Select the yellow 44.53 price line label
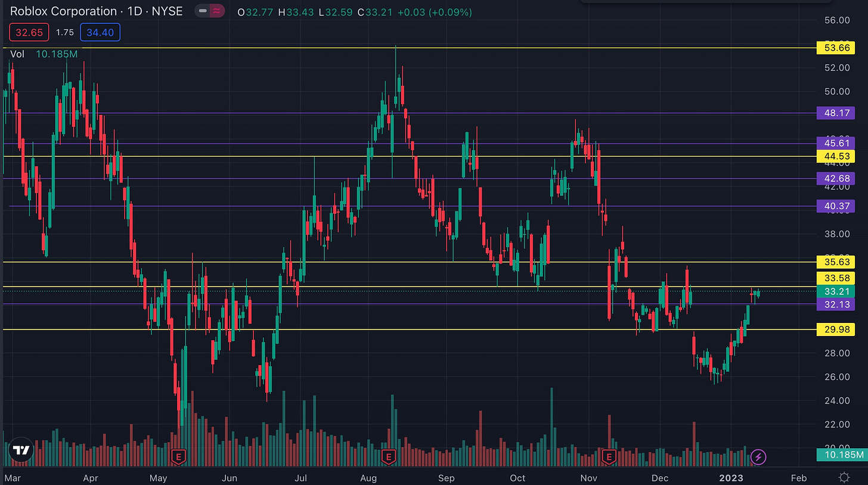The image size is (868, 485). point(835,157)
